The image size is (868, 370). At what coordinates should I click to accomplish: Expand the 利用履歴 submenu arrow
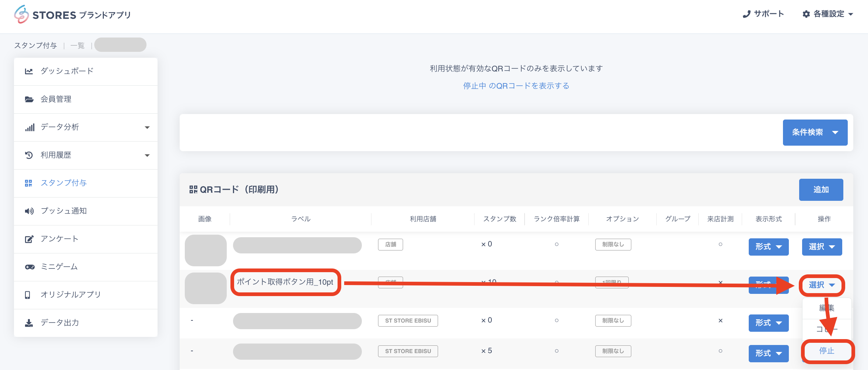coord(147,155)
